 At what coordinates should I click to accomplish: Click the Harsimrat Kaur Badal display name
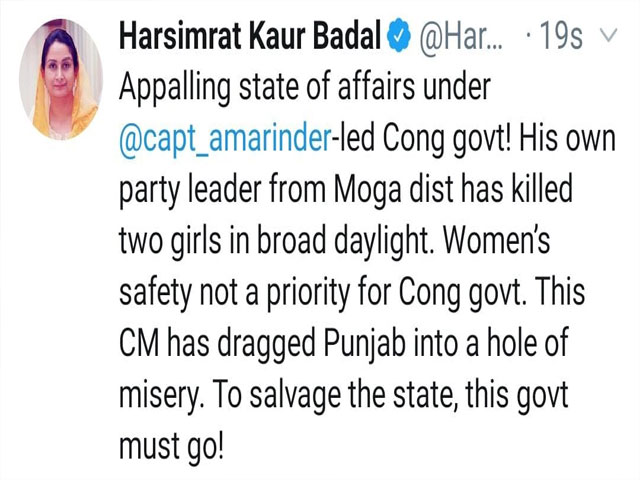click(x=250, y=36)
